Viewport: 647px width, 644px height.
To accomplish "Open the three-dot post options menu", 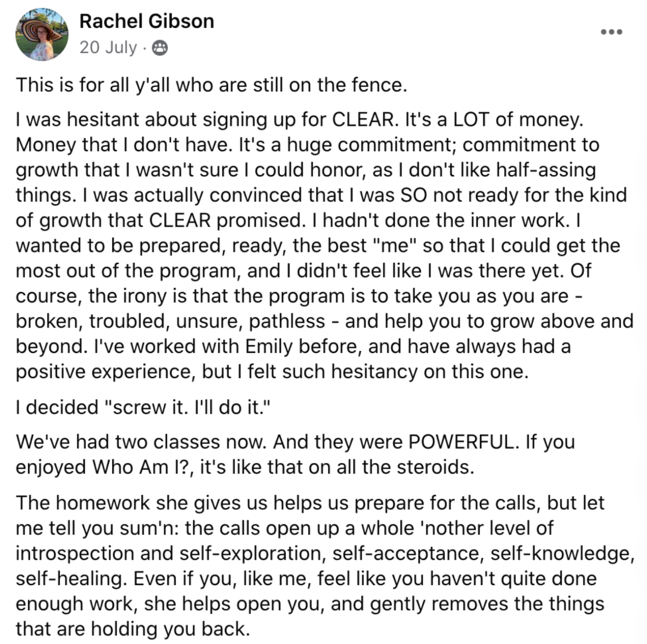I will [611, 32].
